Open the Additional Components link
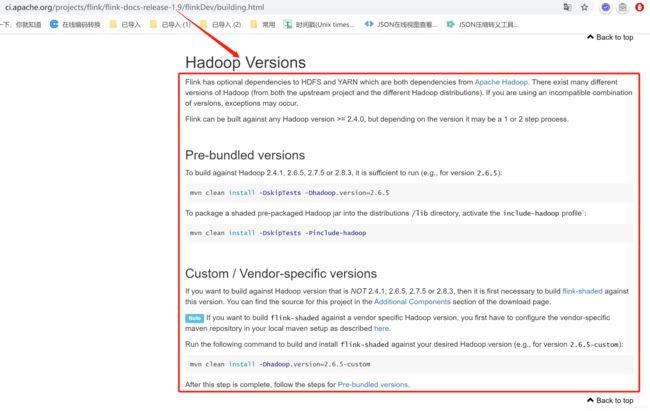Viewport: 650px width, 411px height. 412,302
